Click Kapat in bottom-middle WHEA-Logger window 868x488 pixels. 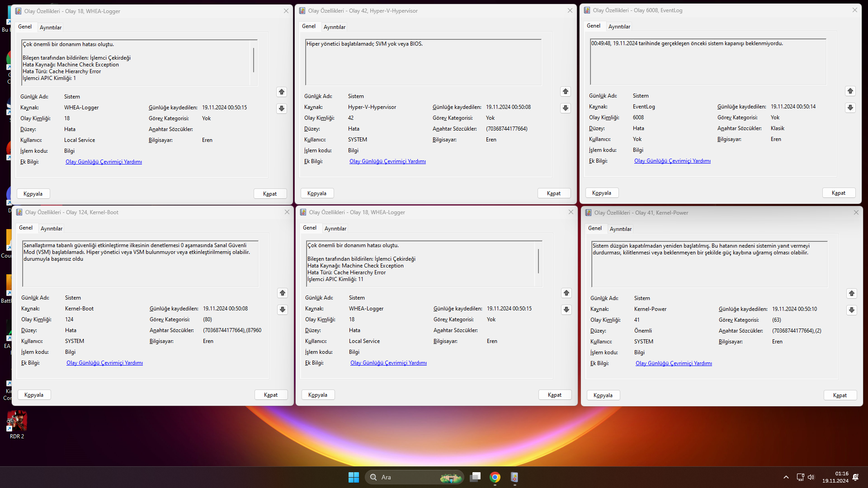(555, 395)
